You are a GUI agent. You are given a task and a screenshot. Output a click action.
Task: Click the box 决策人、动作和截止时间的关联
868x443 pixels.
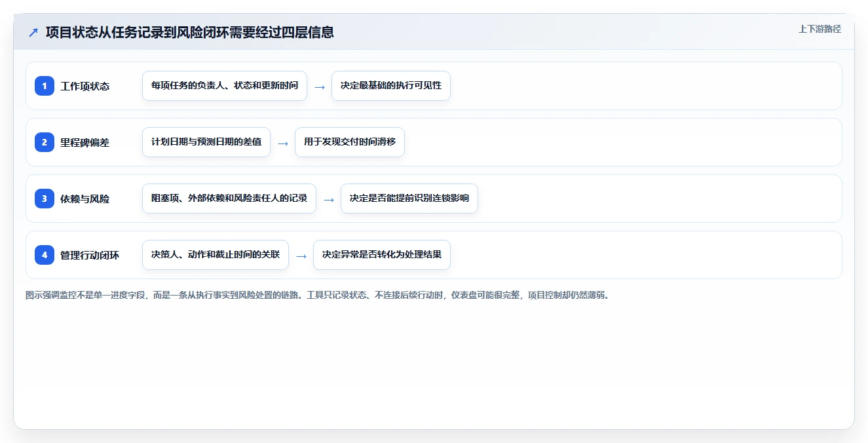tap(216, 255)
